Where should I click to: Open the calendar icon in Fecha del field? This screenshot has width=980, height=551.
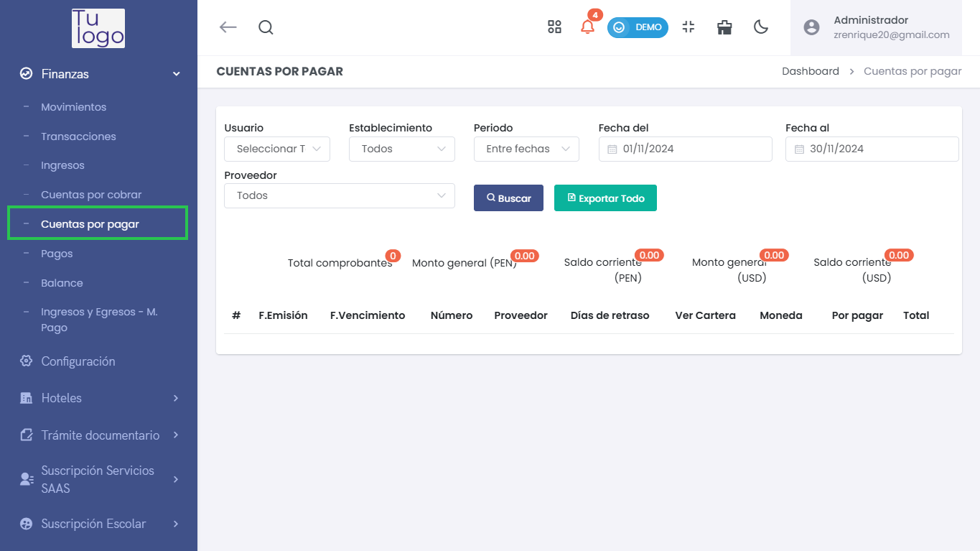click(612, 149)
